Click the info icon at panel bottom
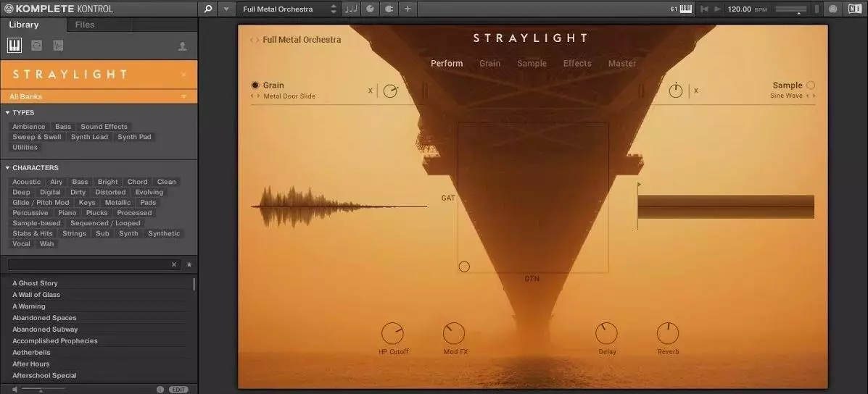This screenshot has width=868, height=394. click(x=160, y=389)
